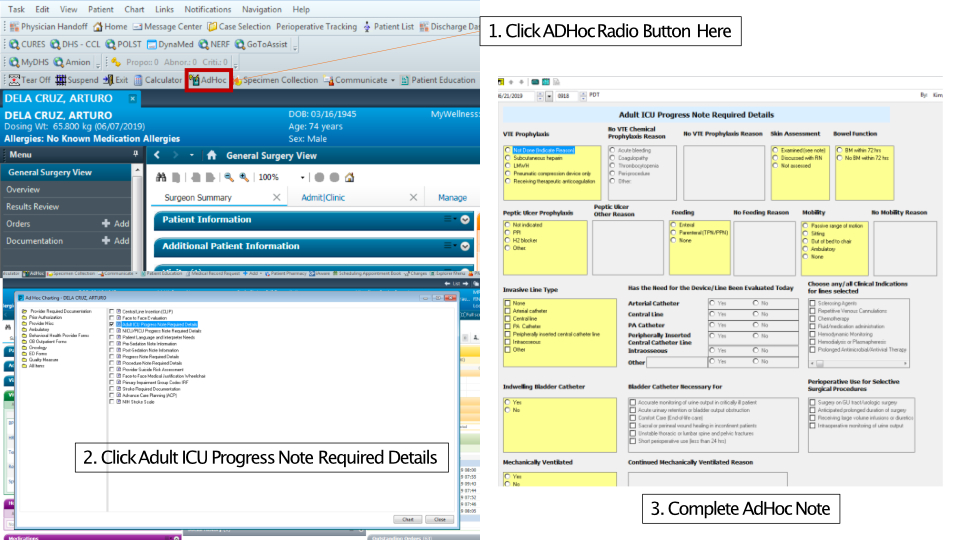Viewport: 960px width, 540px height.
Task: Click Add next to Orders
Action: [x=114, y=224]
